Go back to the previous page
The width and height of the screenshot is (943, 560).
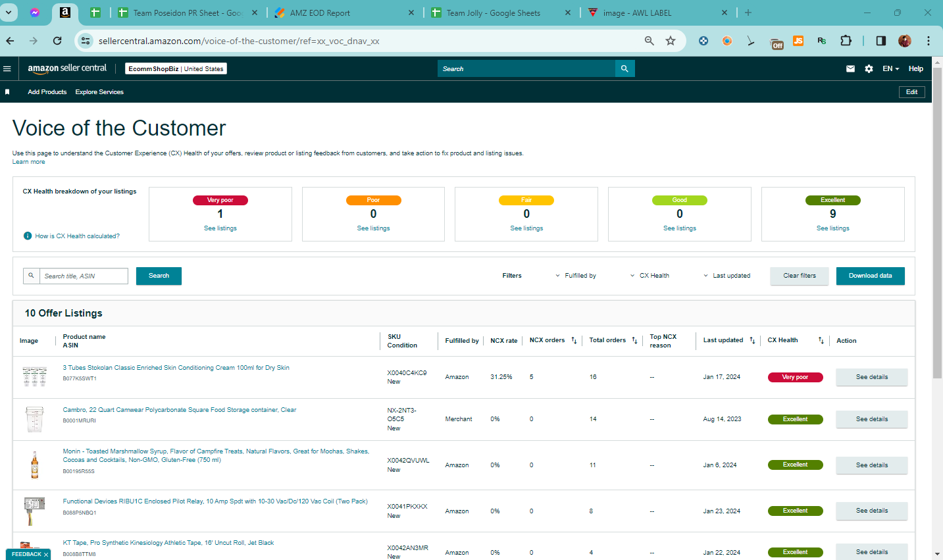pos(10,41)
